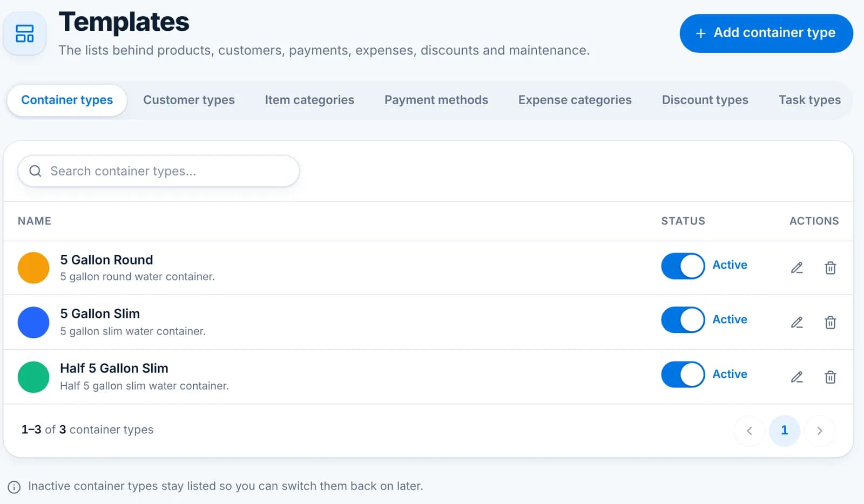Toggle off 5 Gallon Round active status
This screenshot has height=504, width=864.
pos(683,266)
